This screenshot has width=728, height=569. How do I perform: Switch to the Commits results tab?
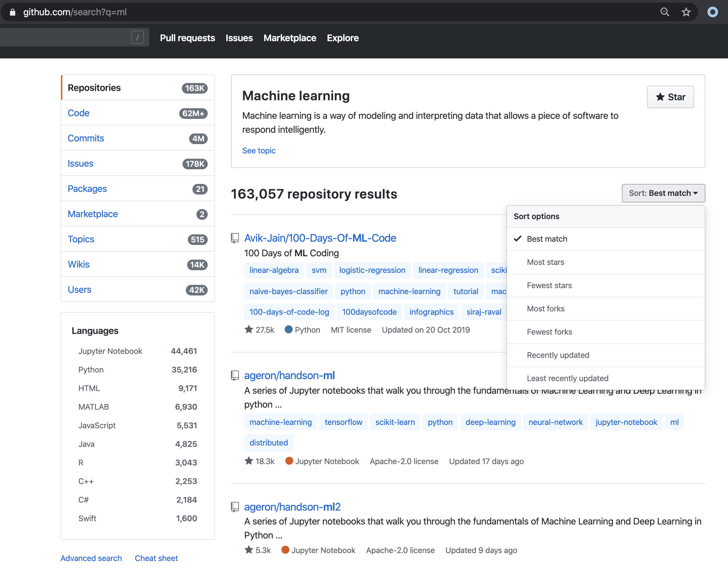click(x=86, y=138)
